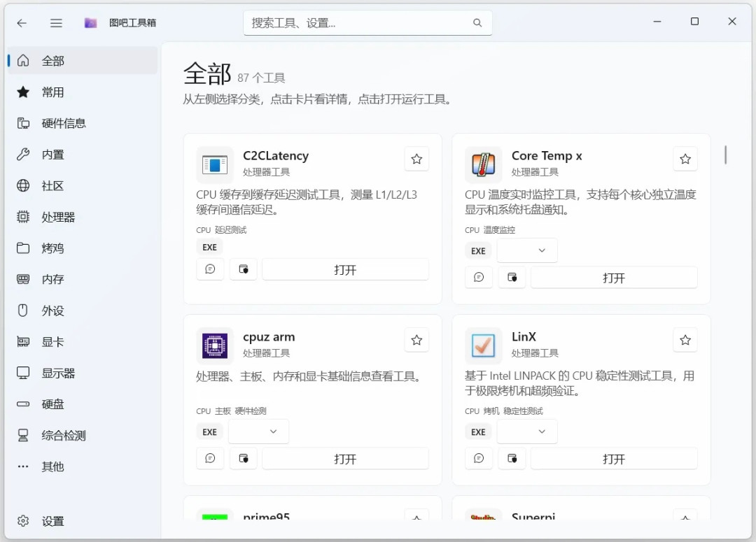
Task: Click the vertical scrollbar thumb of tool list
Action: click(x=725, y=155)
